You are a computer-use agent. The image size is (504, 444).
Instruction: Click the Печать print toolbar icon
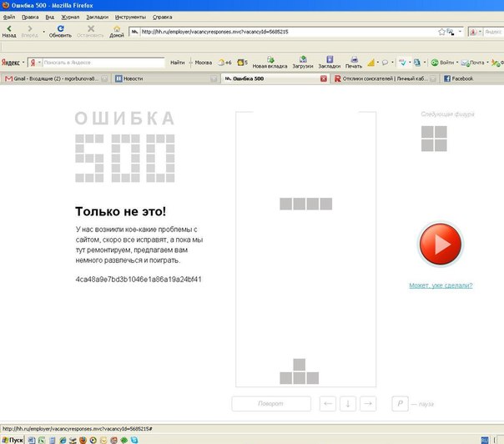tap(354, 62)
